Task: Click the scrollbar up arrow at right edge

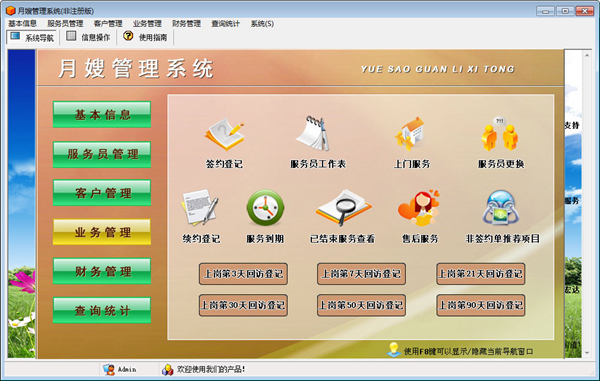Action: point(587,55)
